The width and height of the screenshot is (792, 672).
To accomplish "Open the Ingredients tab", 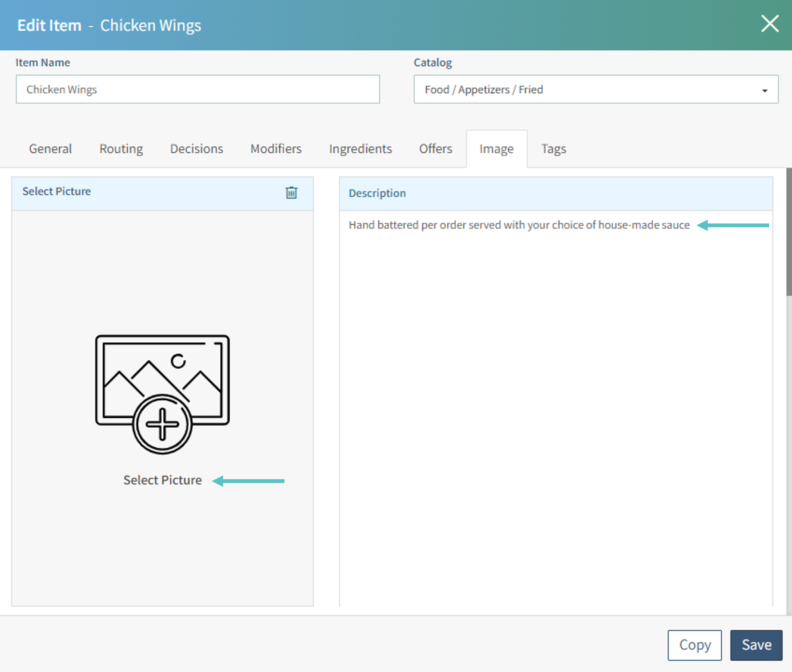I will [360, 149].
